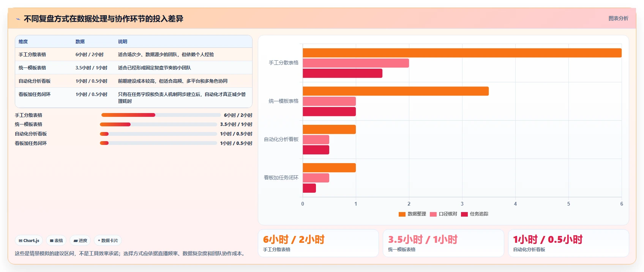Click the pink 口径核对 bar for 统一模板表格
Image resolution: width=644 pixels, height=272 pixels.
point(329,101)
